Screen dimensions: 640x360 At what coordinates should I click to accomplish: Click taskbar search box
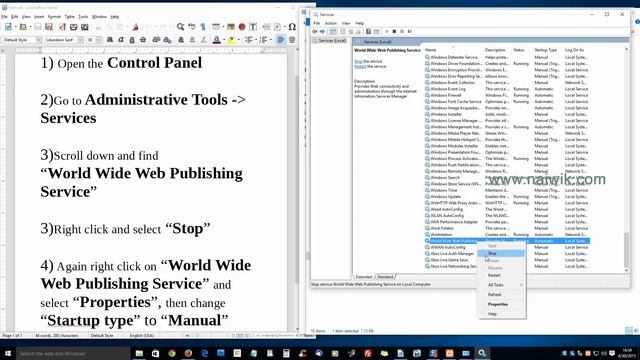click(73, 353)
